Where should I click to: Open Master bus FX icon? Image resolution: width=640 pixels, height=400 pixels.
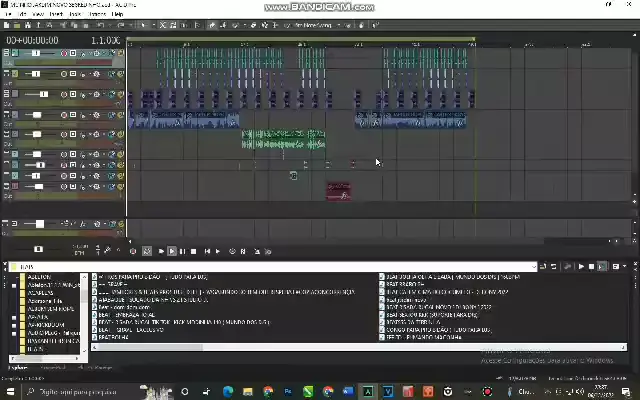pos(83,224)
